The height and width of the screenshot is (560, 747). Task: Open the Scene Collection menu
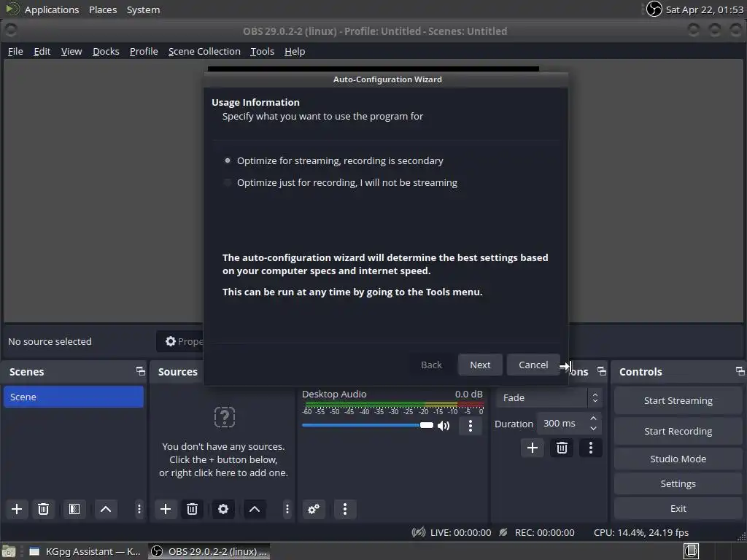coord(204,52)
